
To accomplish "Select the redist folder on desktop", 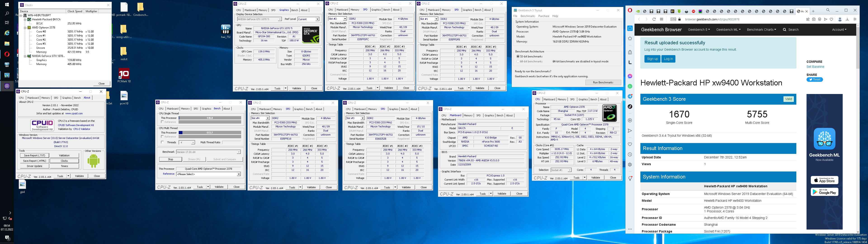I will click(x=124, y=53).
